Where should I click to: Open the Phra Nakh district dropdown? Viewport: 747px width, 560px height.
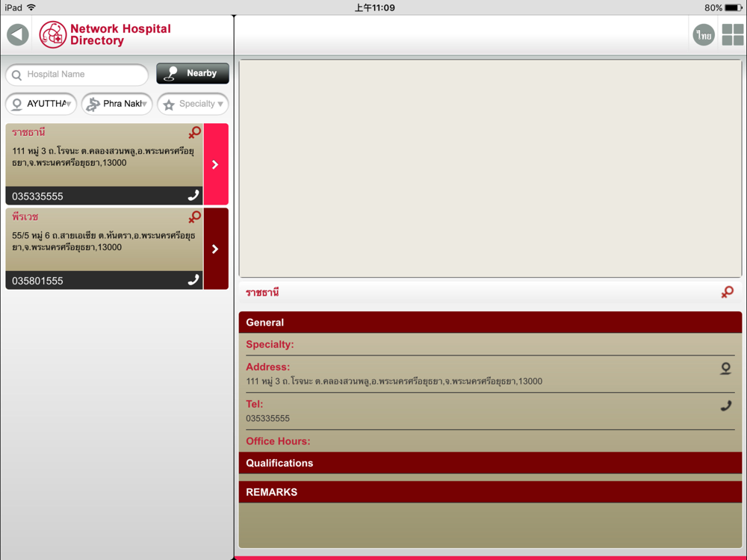coord(117,104)
